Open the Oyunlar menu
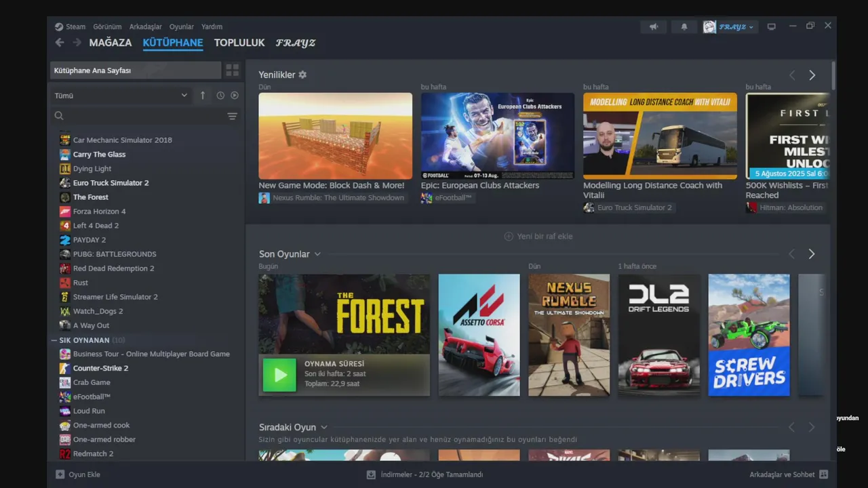 pyautogui.click(x=182, y=26)
